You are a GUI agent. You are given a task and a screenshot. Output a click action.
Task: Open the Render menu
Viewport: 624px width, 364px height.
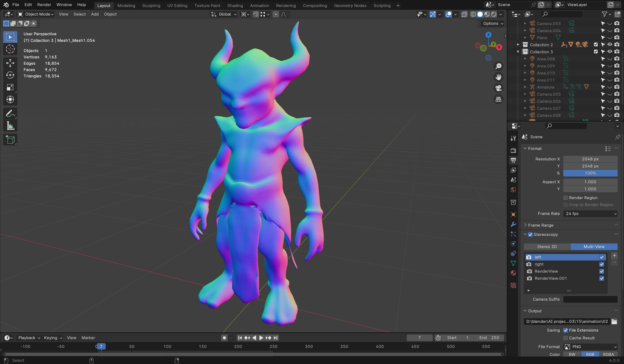pos(44,5)
